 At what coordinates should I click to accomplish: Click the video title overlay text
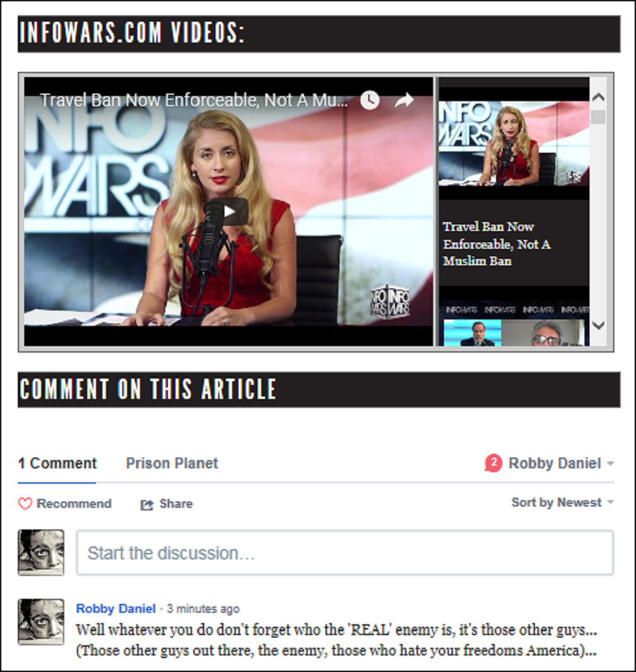coord(194,100)
